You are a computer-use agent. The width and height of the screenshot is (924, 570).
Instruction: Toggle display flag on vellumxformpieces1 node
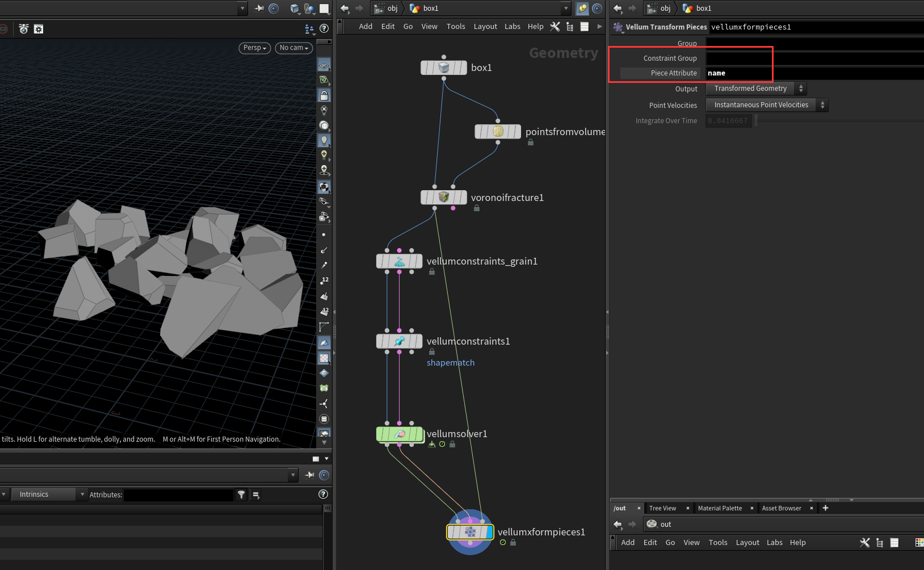coord(490,532)
